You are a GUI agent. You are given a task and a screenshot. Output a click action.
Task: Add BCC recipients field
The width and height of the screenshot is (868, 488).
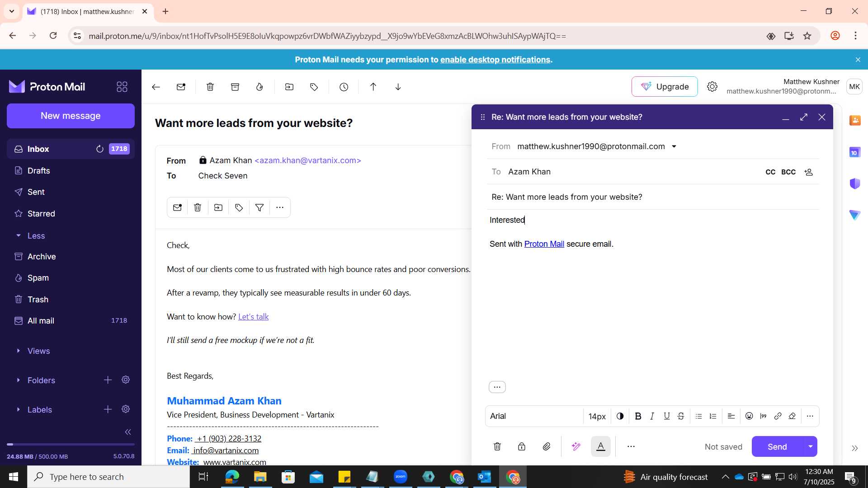[x=788, y=172]
